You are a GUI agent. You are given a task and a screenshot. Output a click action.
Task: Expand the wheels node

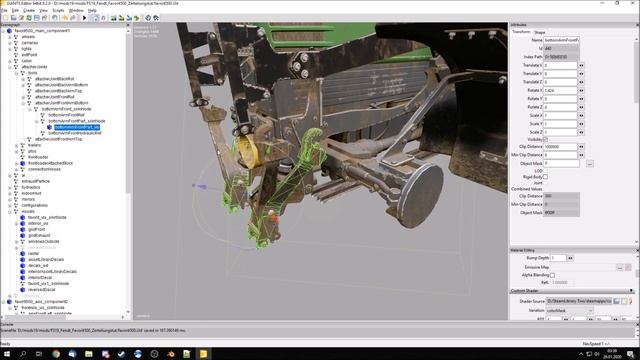click(10, 37)
